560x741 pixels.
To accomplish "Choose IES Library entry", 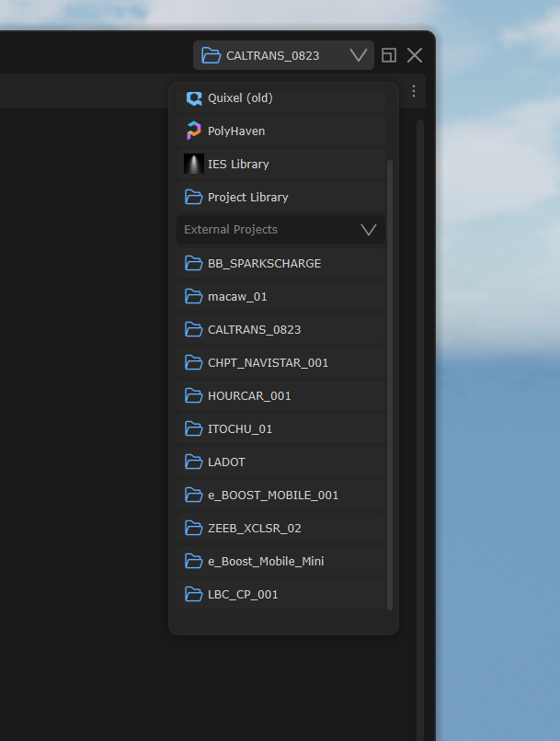I will pyautogui.click(x=280, y=164).
